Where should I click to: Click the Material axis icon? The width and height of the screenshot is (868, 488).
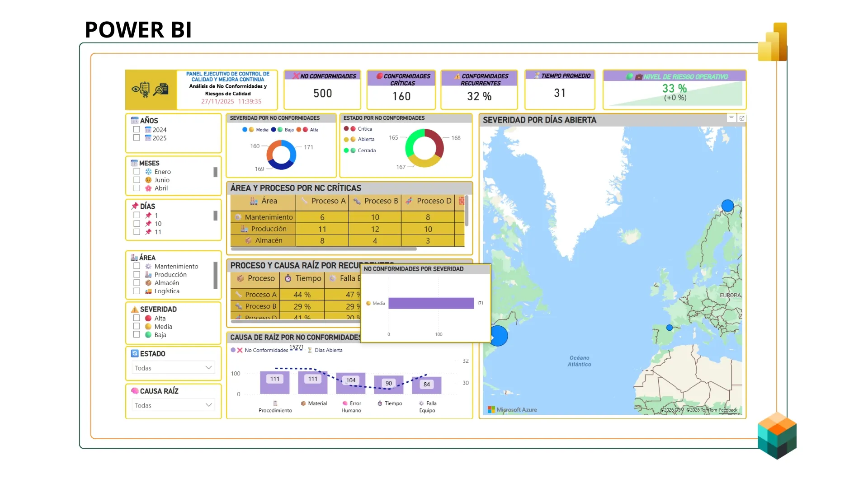303,404
